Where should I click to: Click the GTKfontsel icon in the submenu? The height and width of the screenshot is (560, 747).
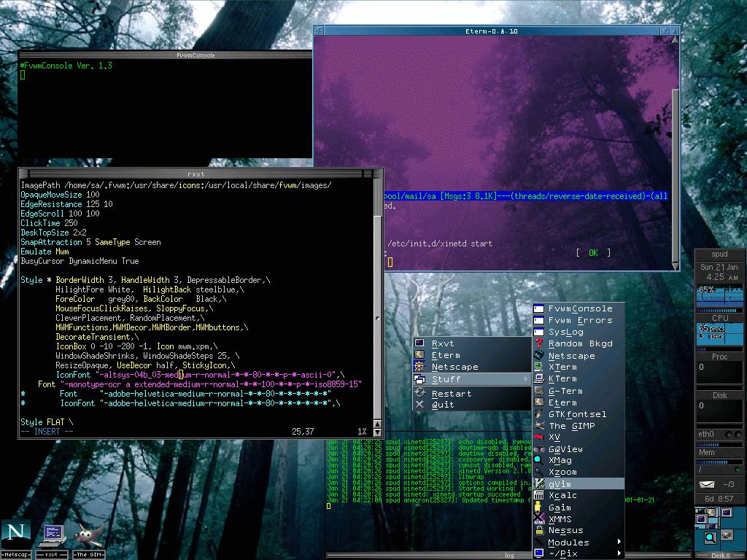539,414
